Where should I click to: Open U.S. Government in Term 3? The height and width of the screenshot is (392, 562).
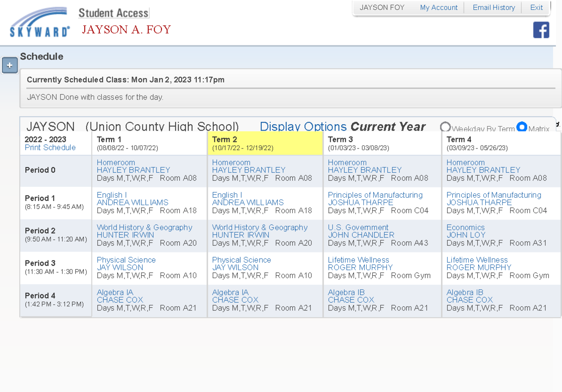coord(358,227)
